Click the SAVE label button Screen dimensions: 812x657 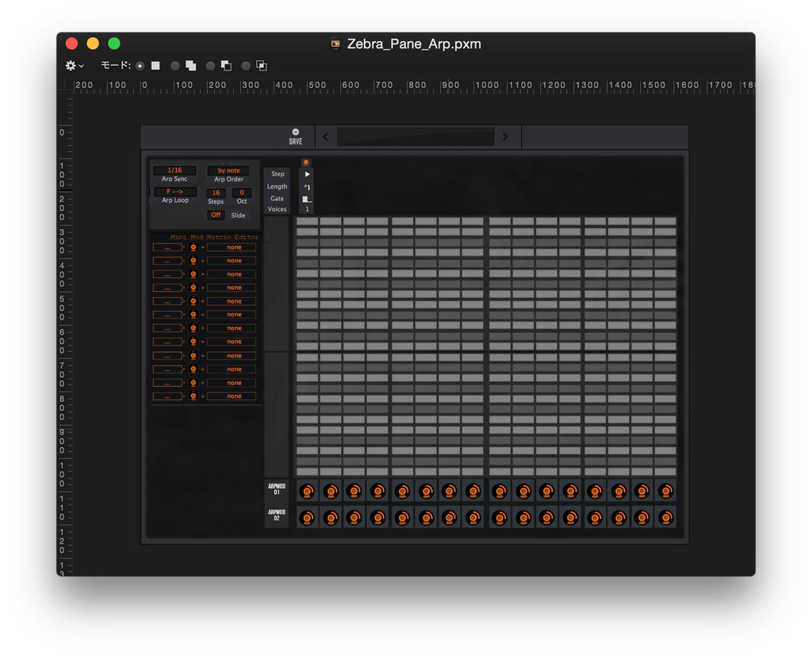click(x=296, y=141)
